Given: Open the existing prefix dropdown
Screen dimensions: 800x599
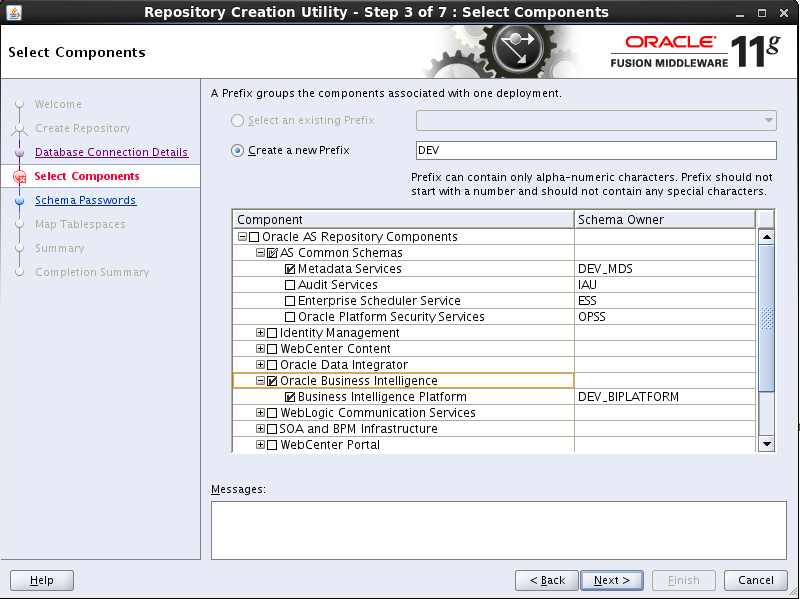Looking at the screenshot, I should tap(770, 119).
